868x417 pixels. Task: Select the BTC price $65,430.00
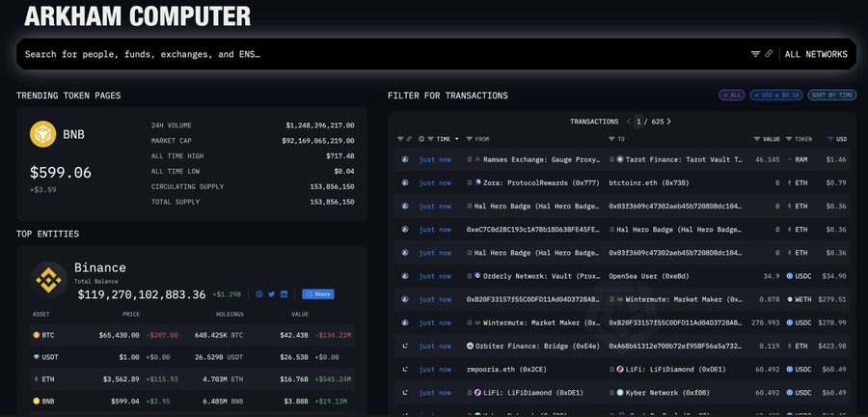click(x=120, y=335)
